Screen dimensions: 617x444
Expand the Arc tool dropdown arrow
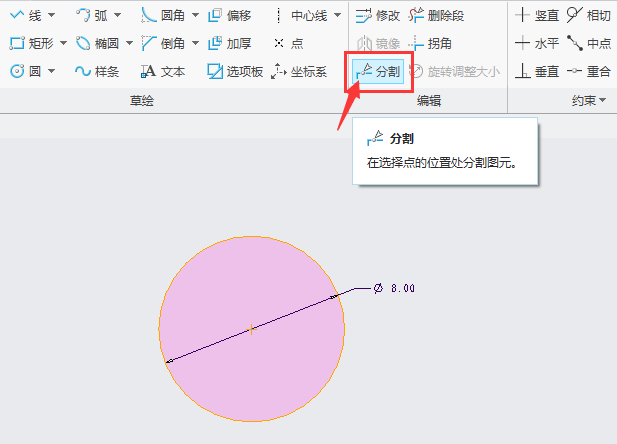click(117, 16)
